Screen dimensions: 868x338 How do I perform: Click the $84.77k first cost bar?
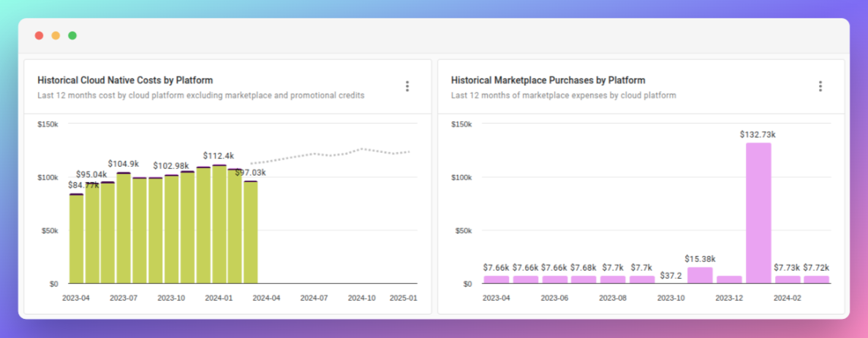tap(76, 238)
